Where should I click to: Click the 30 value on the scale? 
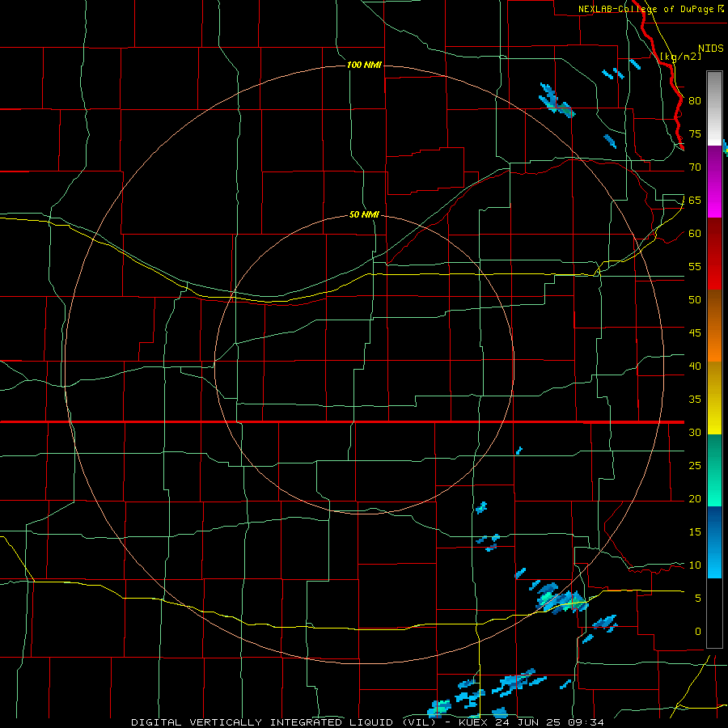pyautogui.click(x=695, y=432)
